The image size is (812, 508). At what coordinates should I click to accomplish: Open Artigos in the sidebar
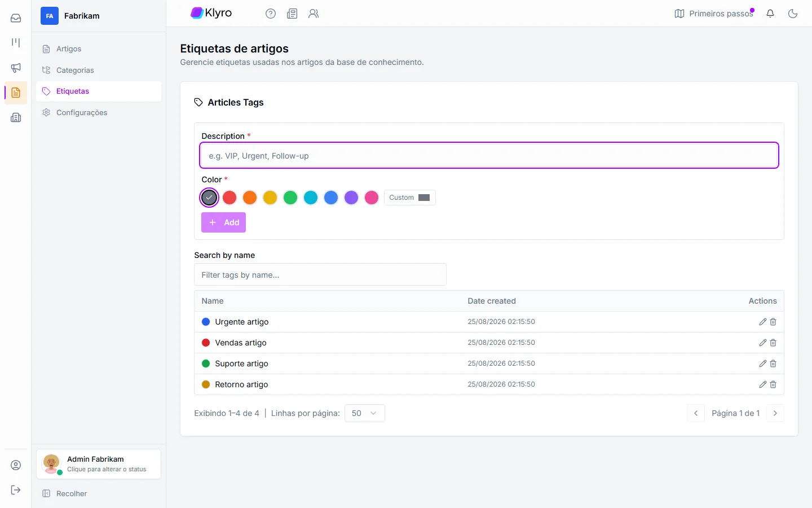point(99,49)
